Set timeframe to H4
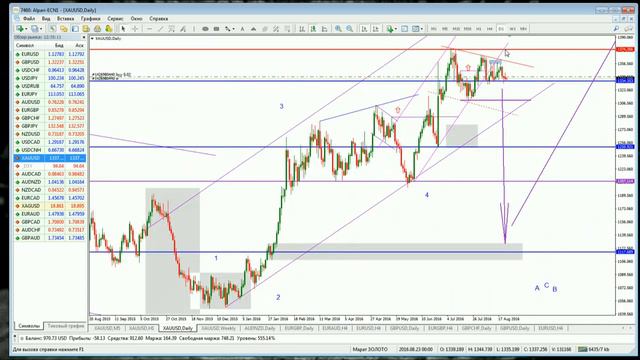The width and height of the screenshot is (640, 360). click(490, 29)
